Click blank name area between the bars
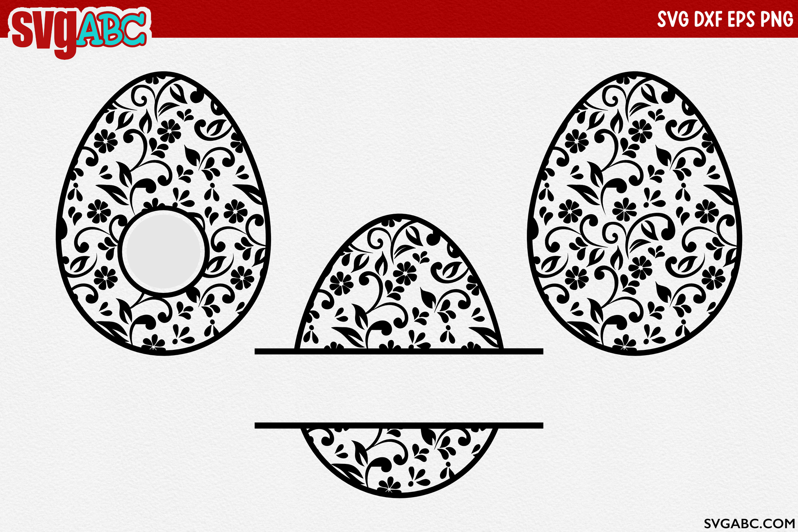Viewport: 798px width, 532px height. (399, 388)
